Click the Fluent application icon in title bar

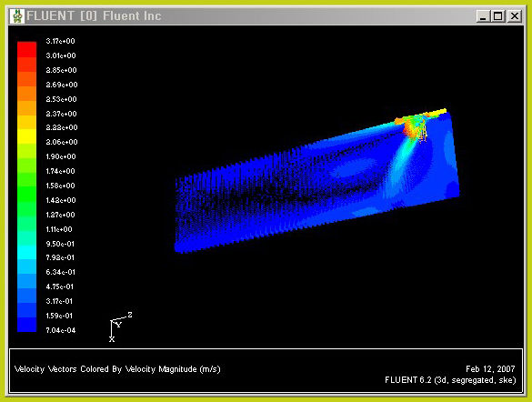click(17, 16)
